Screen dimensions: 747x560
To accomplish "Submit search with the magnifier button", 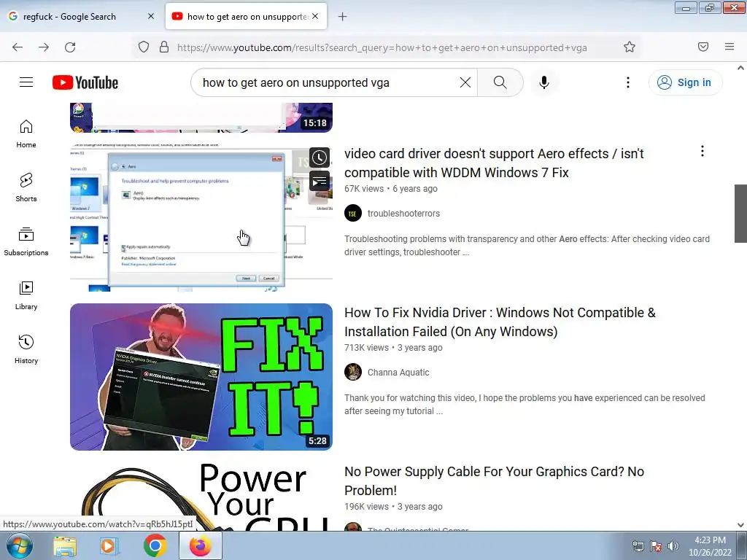I will [x=500, y=82].
